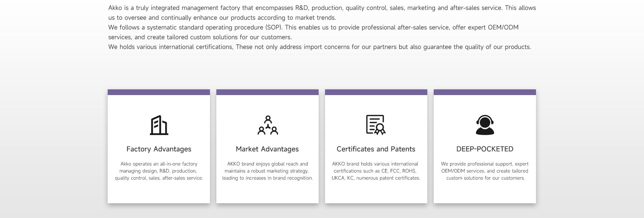
Task: Select the Factory Advantages heading
Action: click(159, 149)
